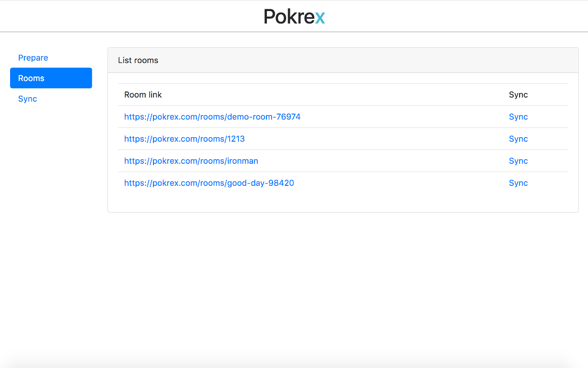Follow the ironman room link
The image size is (588, 368).
(x=191, y=161)
